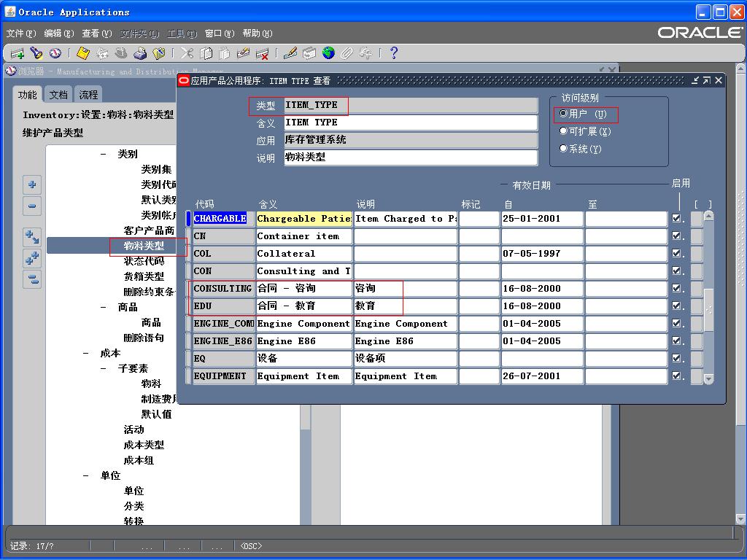The height and width of the screenshot is (560, 747).
Task: Click the Print toolbar icon
Action: (140, 53)
